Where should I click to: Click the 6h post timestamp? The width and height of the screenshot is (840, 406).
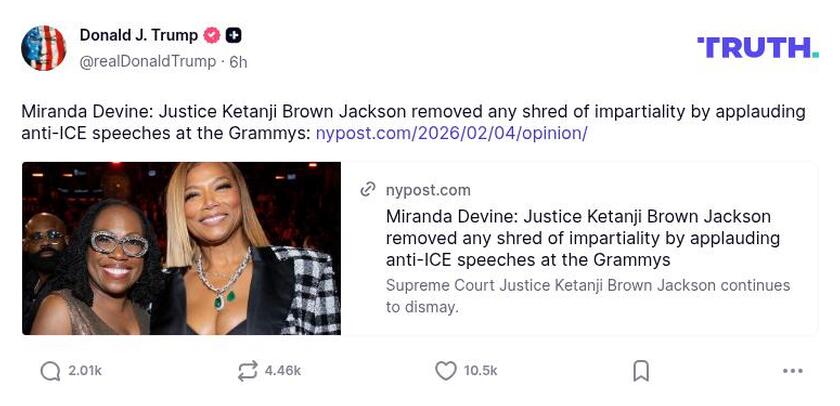(x=238, y=61)
